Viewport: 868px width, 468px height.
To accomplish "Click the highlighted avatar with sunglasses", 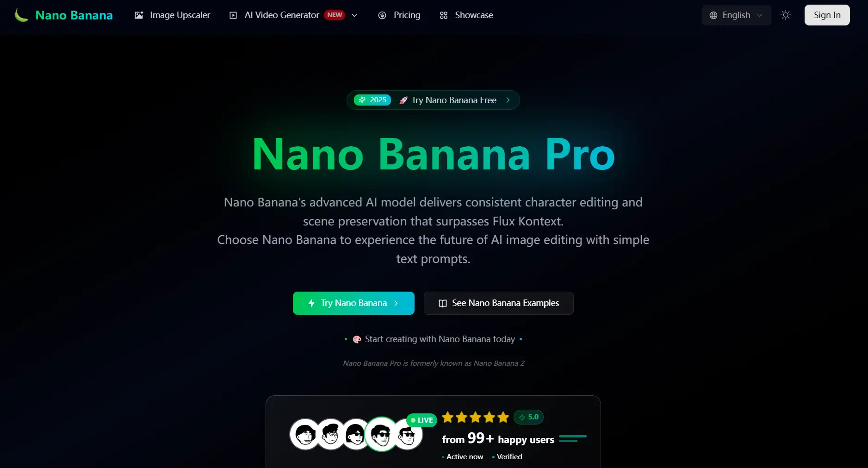I will click(382, 434).
